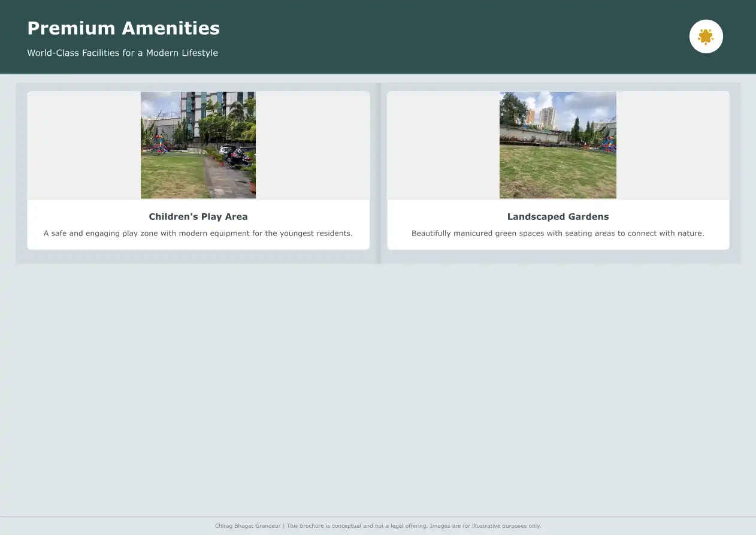
Task: Click the grass lawn in the play area photo
Action: coord(169,177)
